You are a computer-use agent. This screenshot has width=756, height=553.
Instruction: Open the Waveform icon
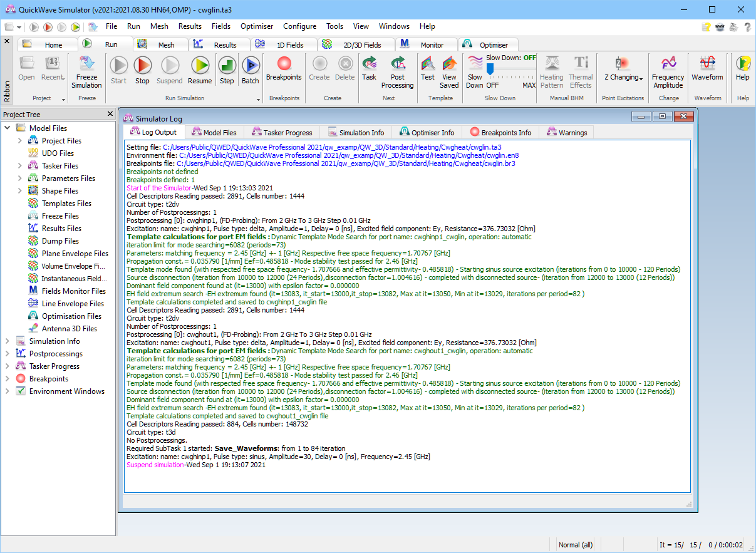(x=707, y=63)
